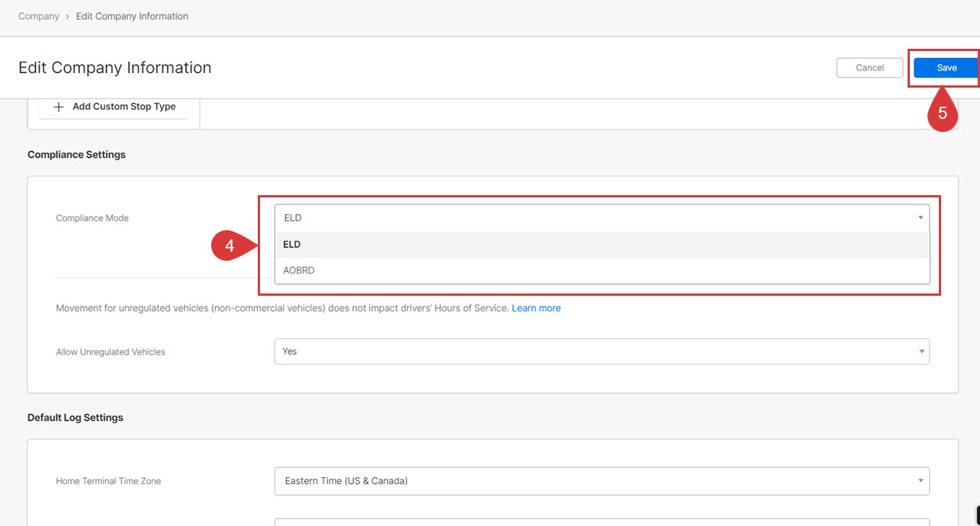Click the Cancel button
Screen dimensions: 980x526
point(869,68)
